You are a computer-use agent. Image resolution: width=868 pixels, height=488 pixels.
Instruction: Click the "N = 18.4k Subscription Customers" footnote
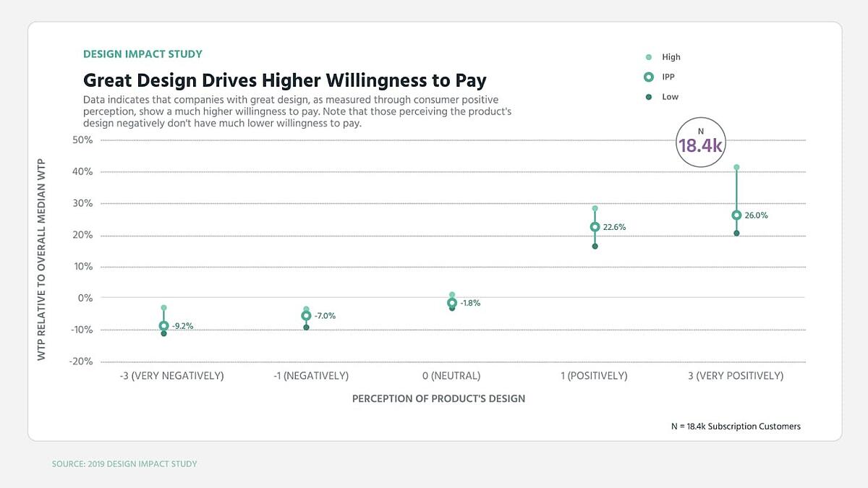[x=736, y=427]
